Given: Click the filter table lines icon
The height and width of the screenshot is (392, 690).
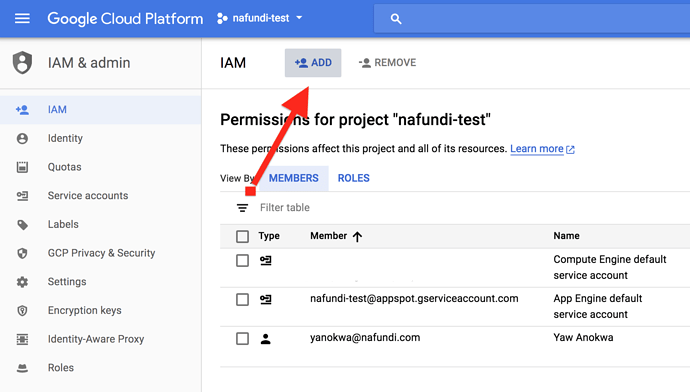Looking at the screenshot, I should point(242,208).
